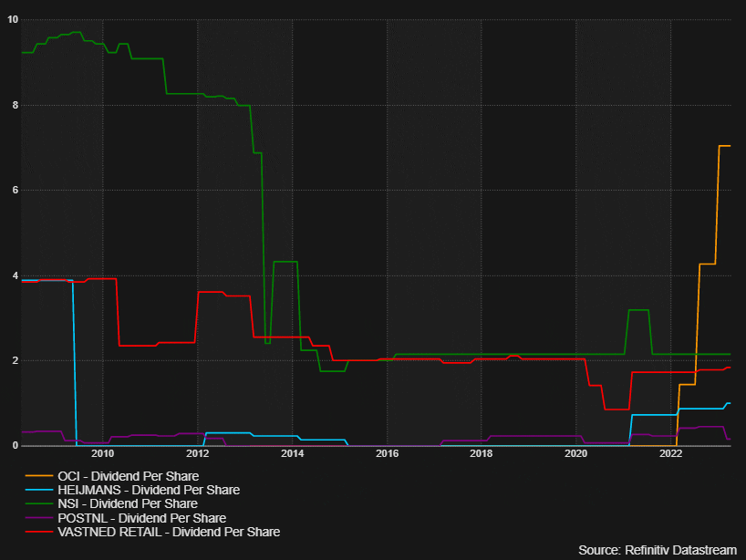Click the 0 y-axis label

16,446
